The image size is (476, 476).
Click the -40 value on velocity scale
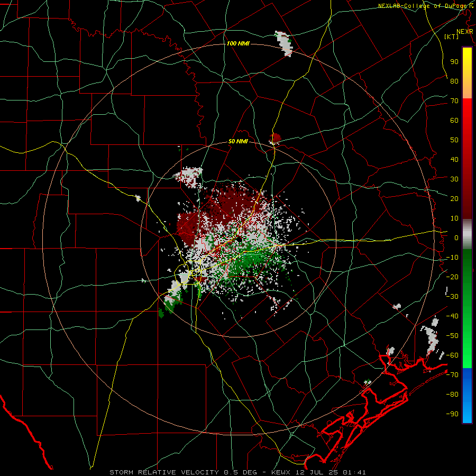point(452,316)
